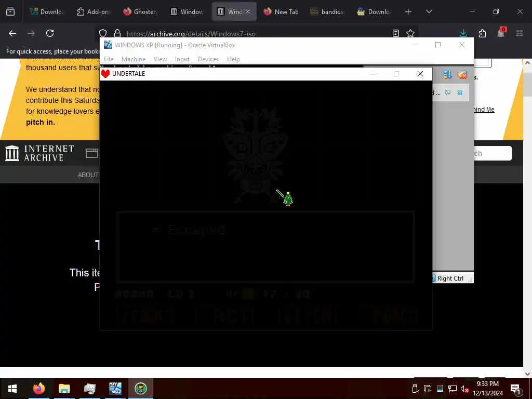Open VirtualBox File menu
The image size is (532, 399).
[x=109, y=59]
